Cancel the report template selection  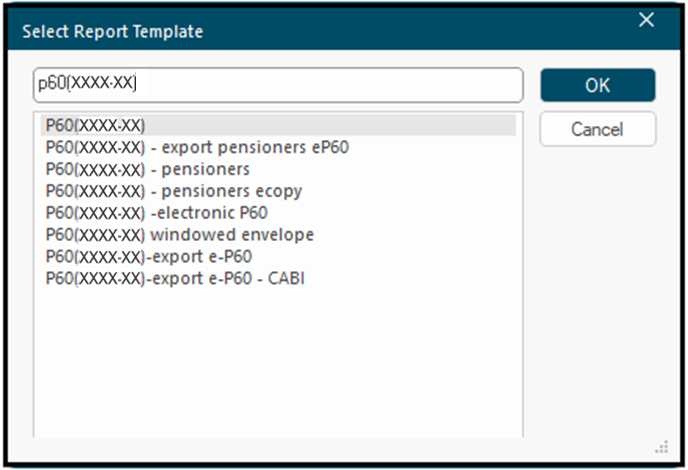(598, 129)
